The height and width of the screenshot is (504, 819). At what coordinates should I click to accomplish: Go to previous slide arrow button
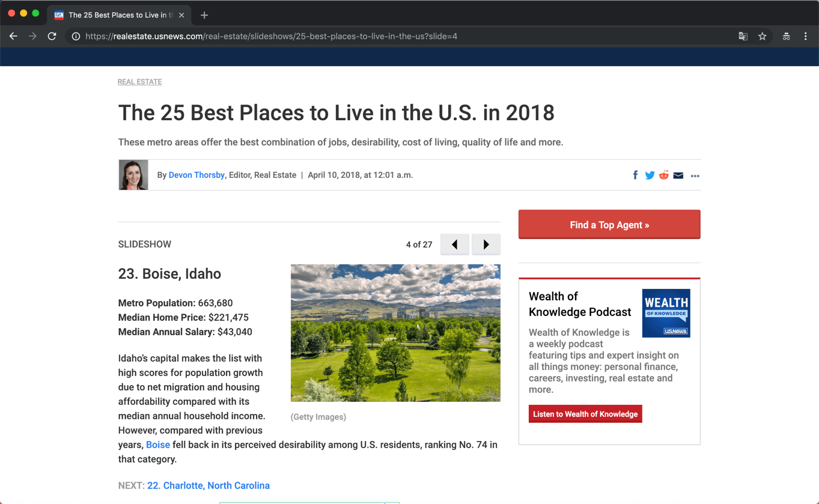click(455, 244)
